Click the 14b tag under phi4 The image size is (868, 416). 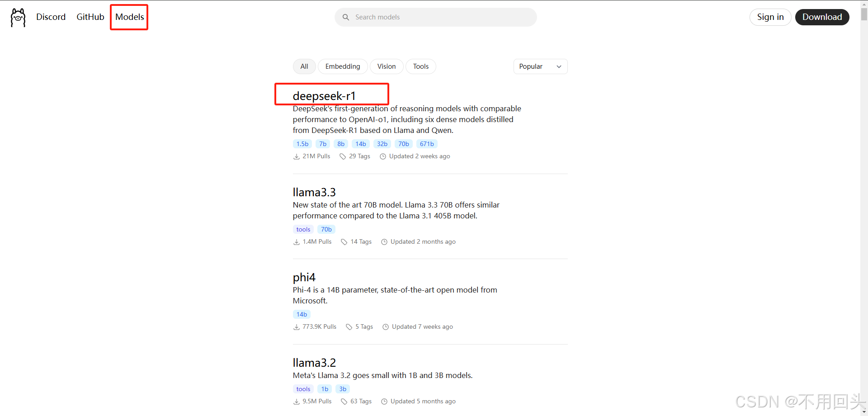302,315
